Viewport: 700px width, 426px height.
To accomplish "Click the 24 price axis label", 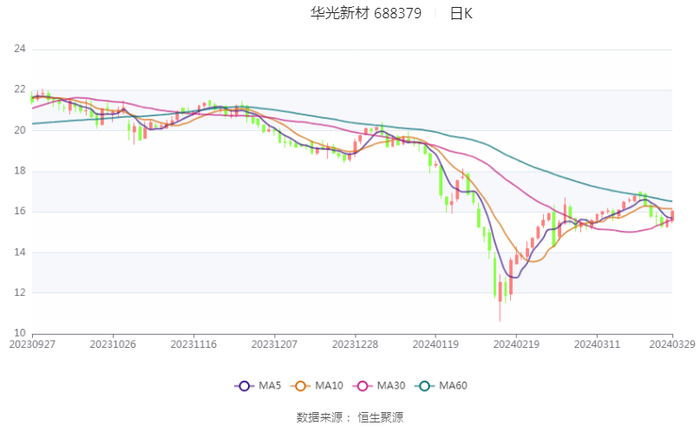I will [20, 49].
